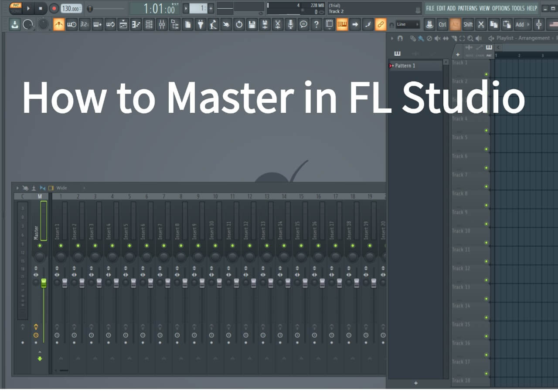Click the Ctrl shortcut button
Screen dimensions: 558x392
(442, 25)
